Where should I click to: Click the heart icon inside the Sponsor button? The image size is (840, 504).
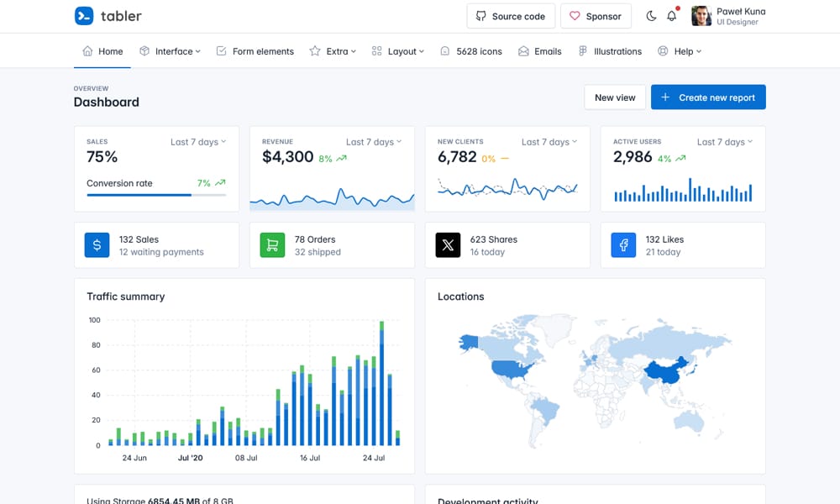pyautogui.click(x=575, y=15)
